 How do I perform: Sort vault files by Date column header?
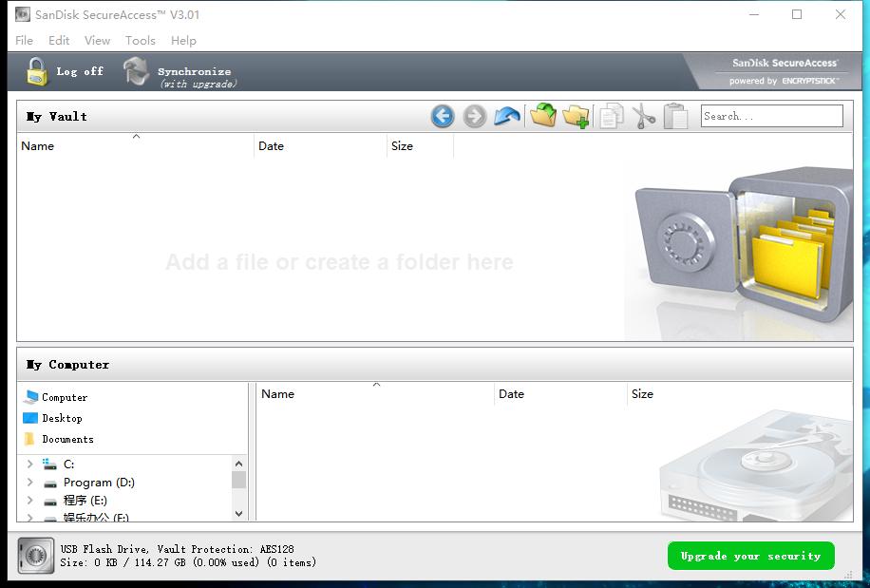(272, 146)
